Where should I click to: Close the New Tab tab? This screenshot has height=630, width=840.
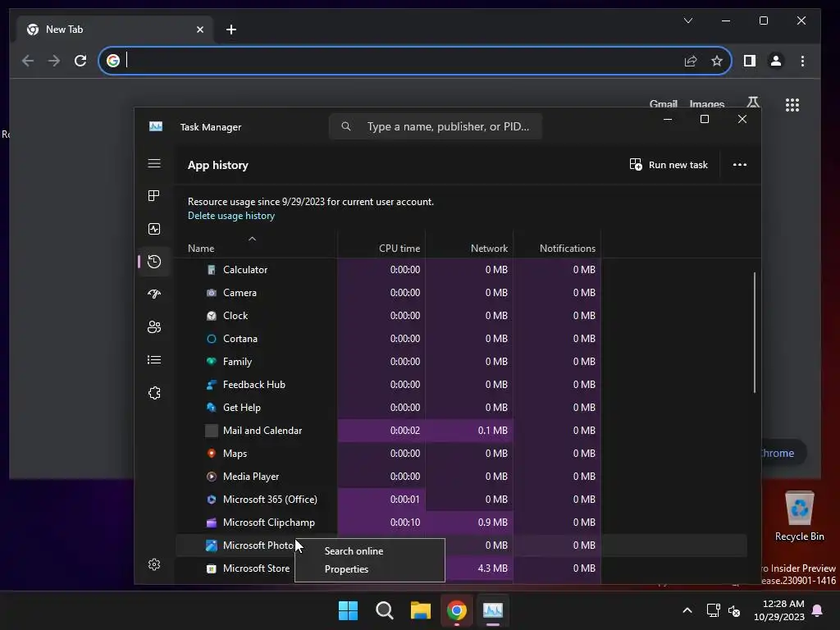[200, 30]
